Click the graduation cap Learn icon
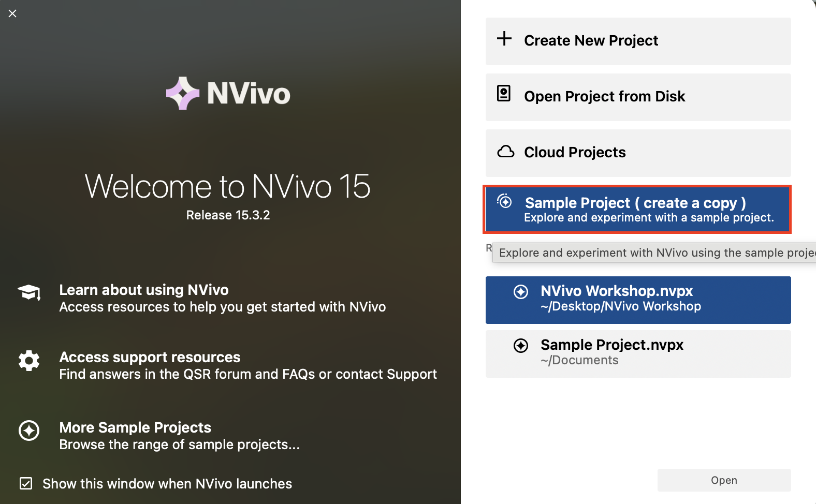This screenshot has height=504, width=816. pyautogui.click(x=29, y=292)
